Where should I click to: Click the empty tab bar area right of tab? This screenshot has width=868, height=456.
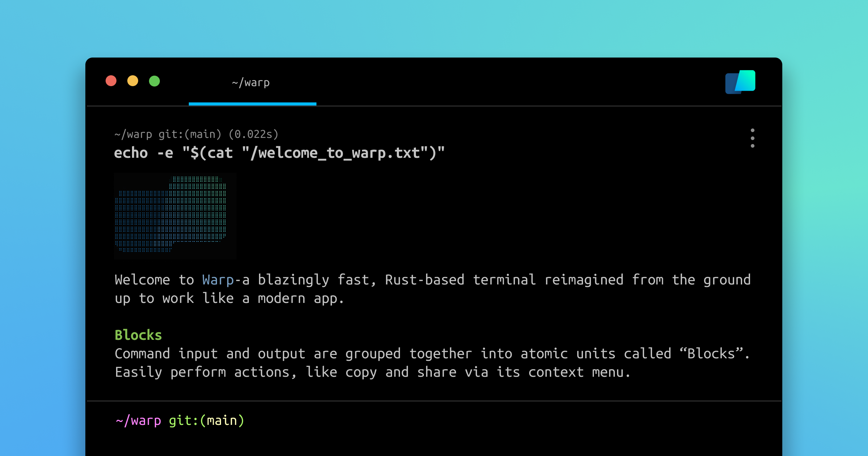click(x=506, y=83)
